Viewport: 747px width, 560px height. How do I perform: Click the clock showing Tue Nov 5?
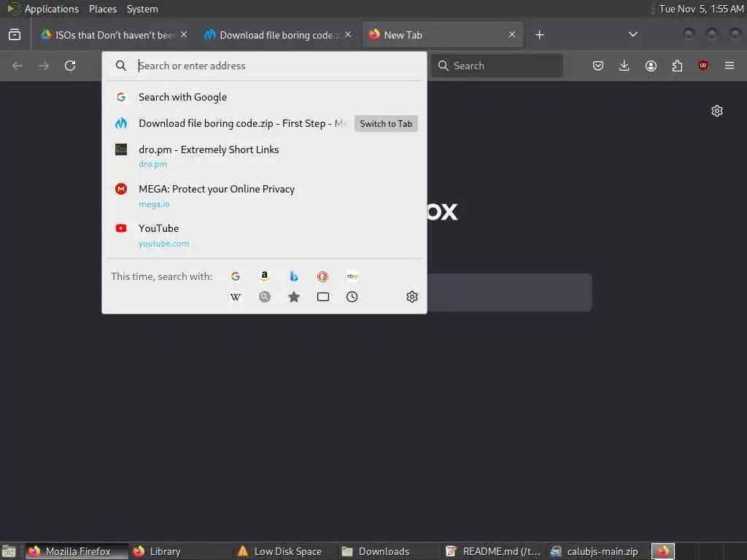pyautogui.click(x=701, y=9)
